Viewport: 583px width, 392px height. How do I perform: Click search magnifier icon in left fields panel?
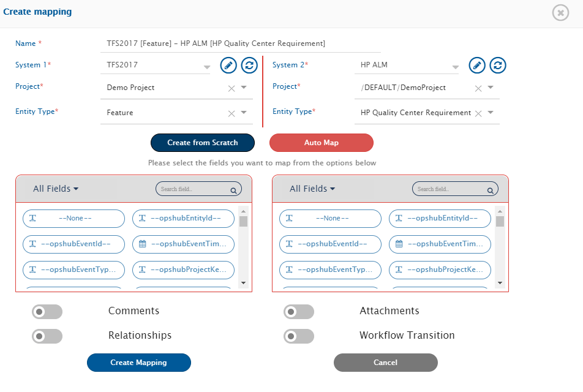click(233, 190)
